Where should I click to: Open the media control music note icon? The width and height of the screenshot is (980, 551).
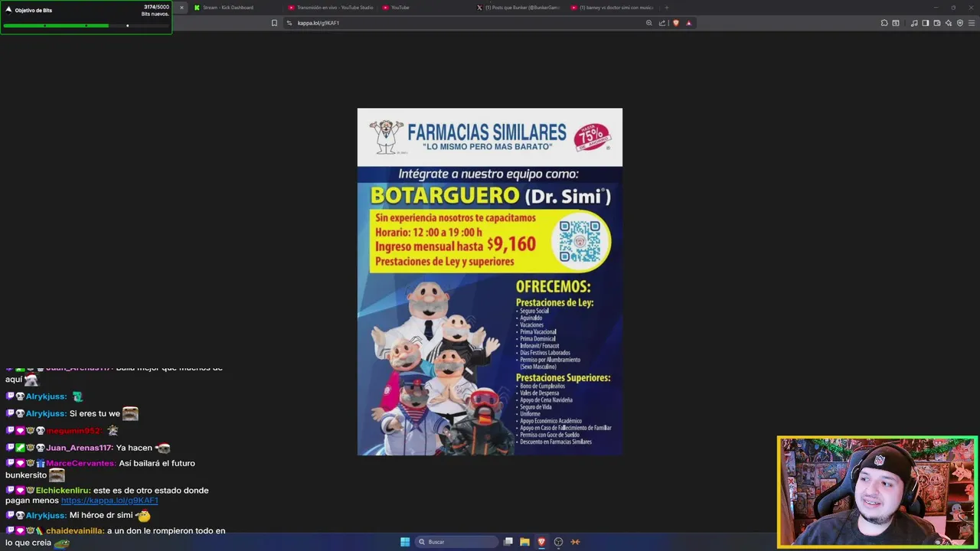[914, 23]
